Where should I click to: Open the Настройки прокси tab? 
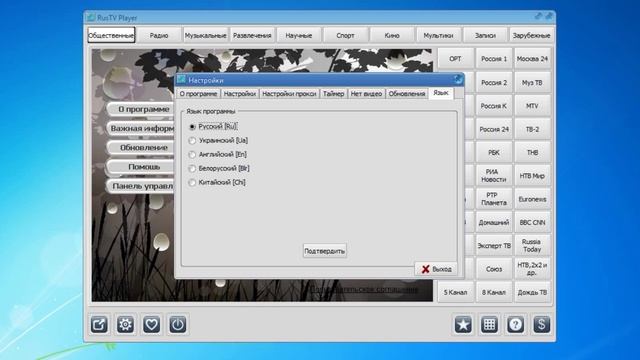tap(289, 94)
